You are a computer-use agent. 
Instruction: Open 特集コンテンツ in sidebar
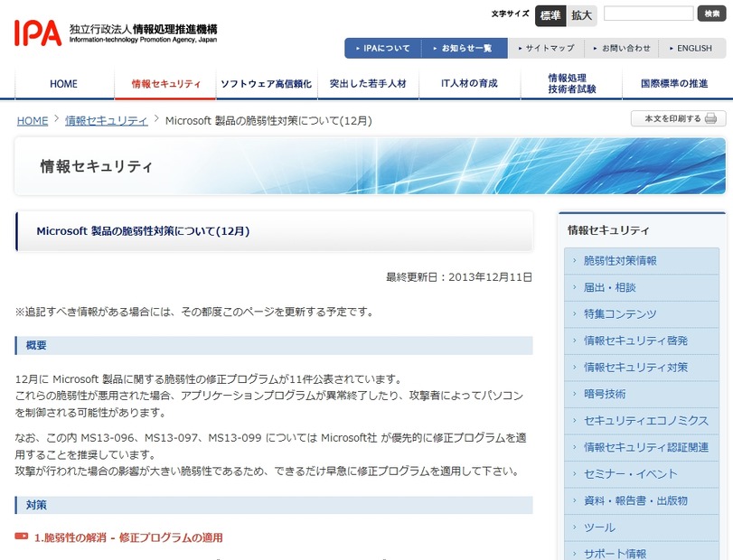pyautogui.click(x=642, y=313)
